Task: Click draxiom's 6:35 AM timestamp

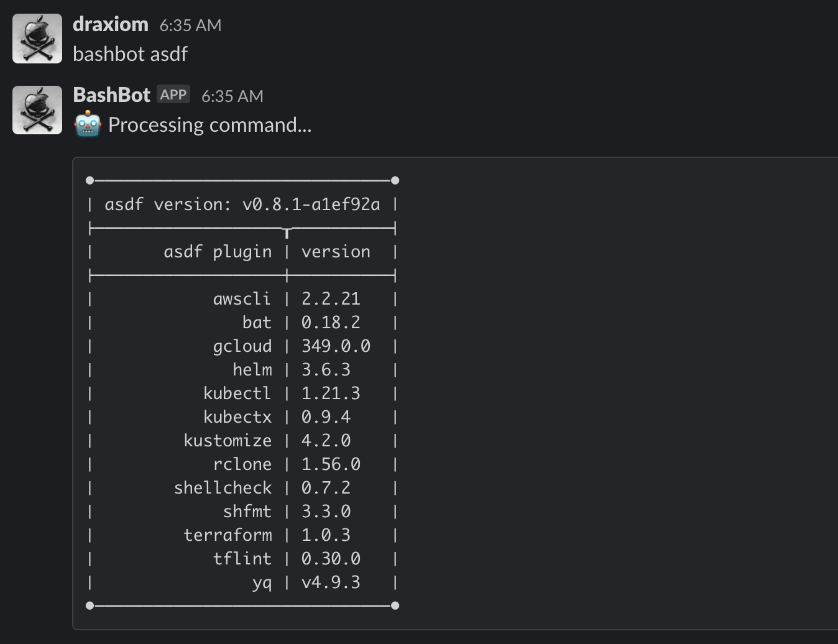Action: [190, 25]
